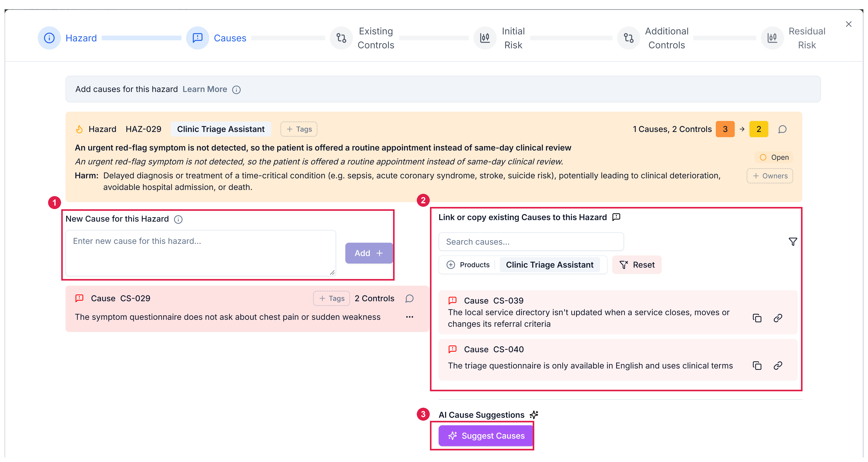Go to the Initial Risk step
868x462 pixels.
coord(513,38)
